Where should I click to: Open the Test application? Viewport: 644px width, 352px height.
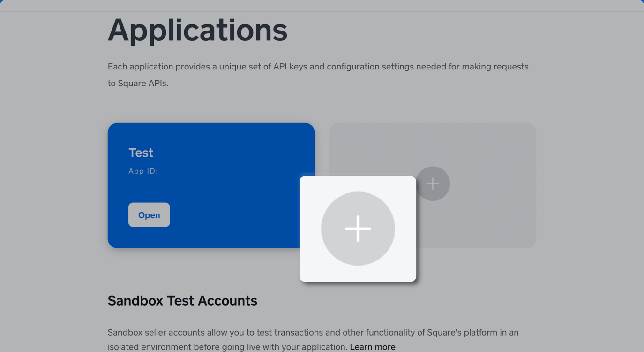coord(149,215)
